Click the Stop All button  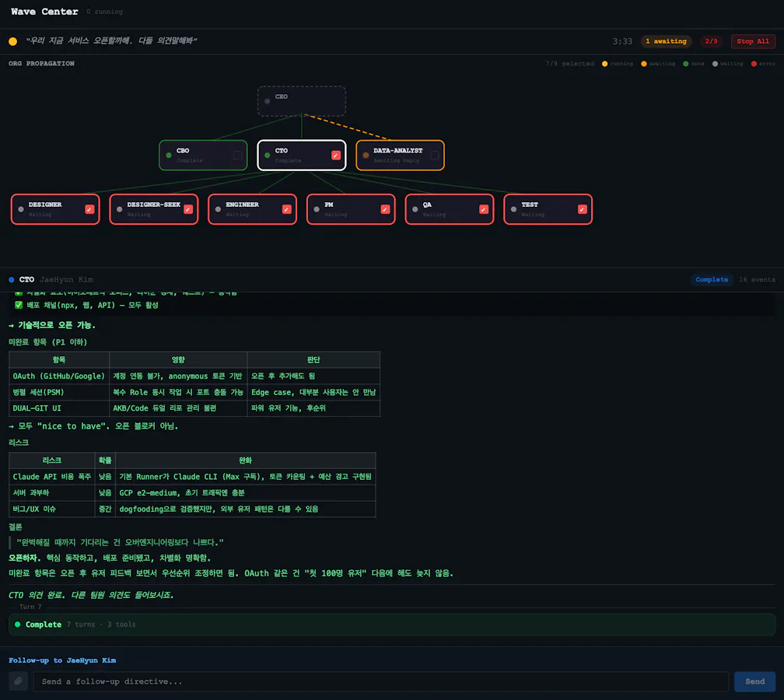coord(753,41)
